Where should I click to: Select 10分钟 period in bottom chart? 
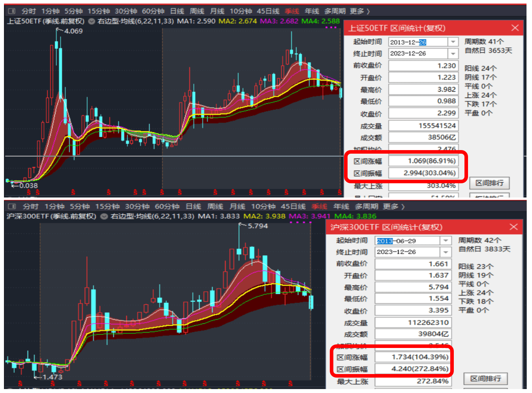click(263, 206)
